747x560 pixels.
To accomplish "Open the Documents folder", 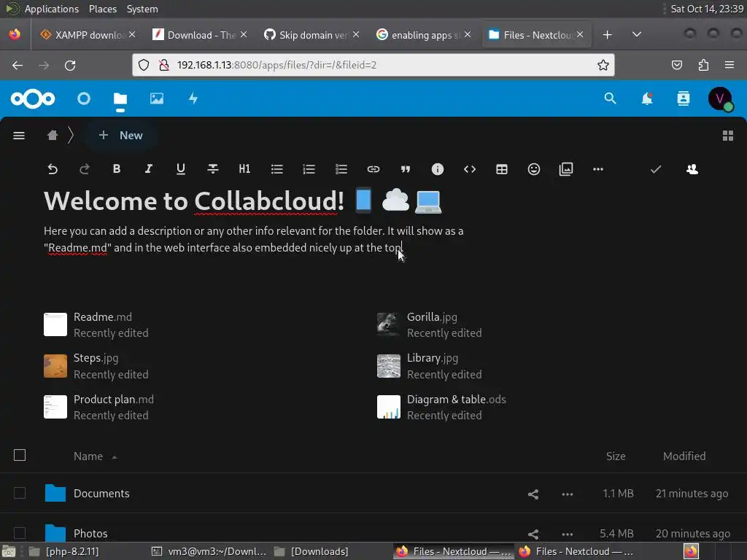I will coord(101,494).
